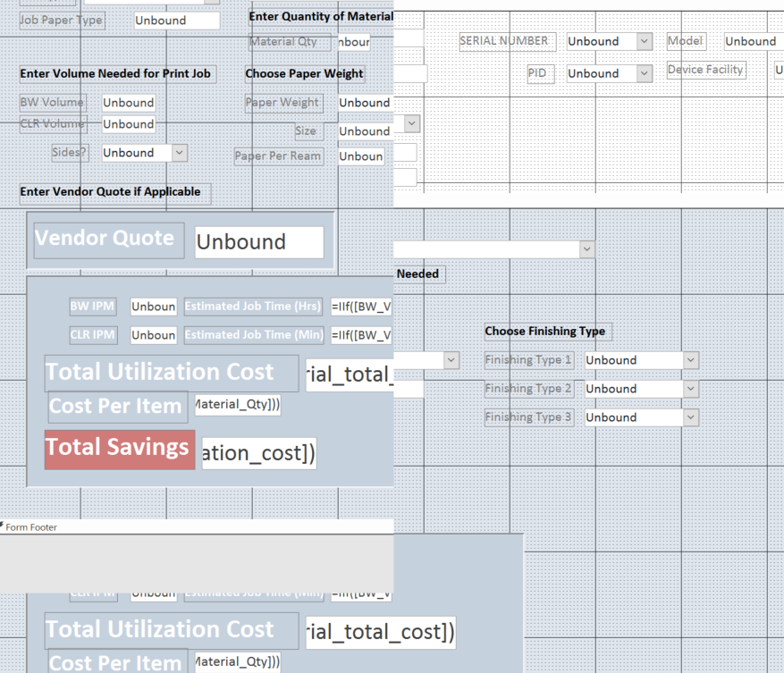
Task: Select the PID label
Action: 541,73
